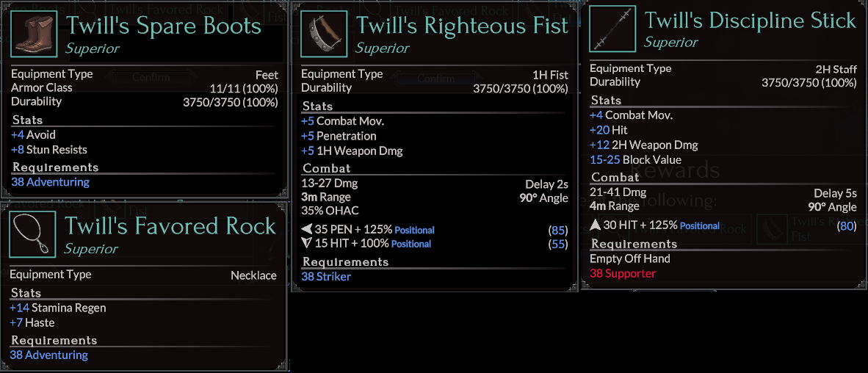868x373 pixels.
Task: Click the Positional link beside 30 HIT
Action: 699,225
